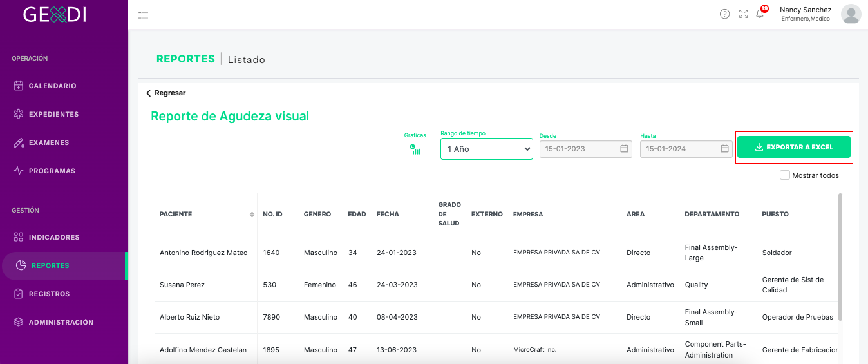Click the Final Assembly-Small department cell

711,317
